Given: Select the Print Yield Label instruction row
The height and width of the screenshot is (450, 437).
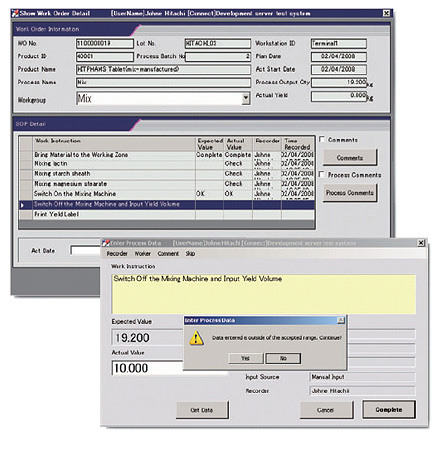Looking at the screenshot, I should coord(167,214).
